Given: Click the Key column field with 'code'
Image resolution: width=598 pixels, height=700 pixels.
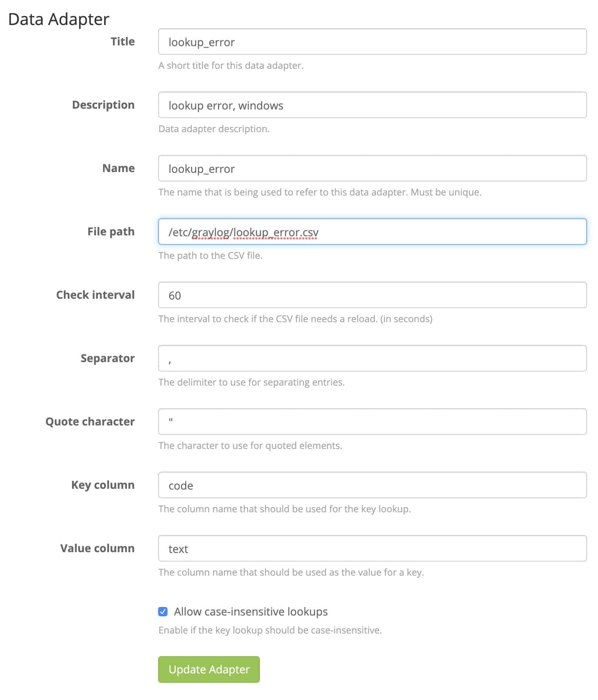Looking at the screenshot, I should 372,485.
